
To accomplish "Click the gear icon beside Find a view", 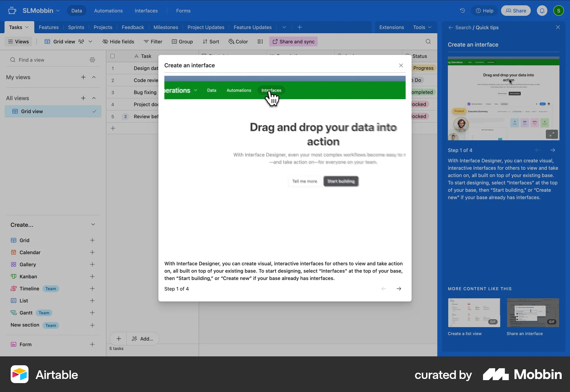I will click(x=92, y=60).
